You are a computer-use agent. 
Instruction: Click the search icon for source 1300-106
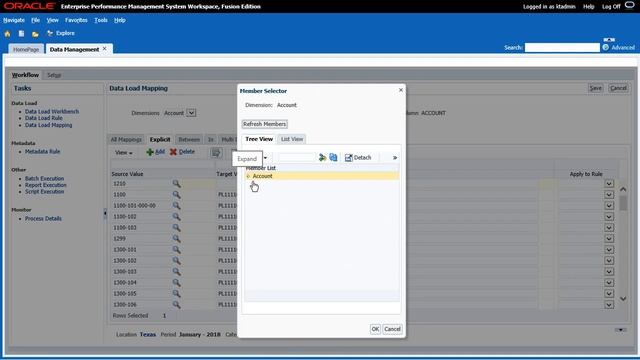point(176,305)
